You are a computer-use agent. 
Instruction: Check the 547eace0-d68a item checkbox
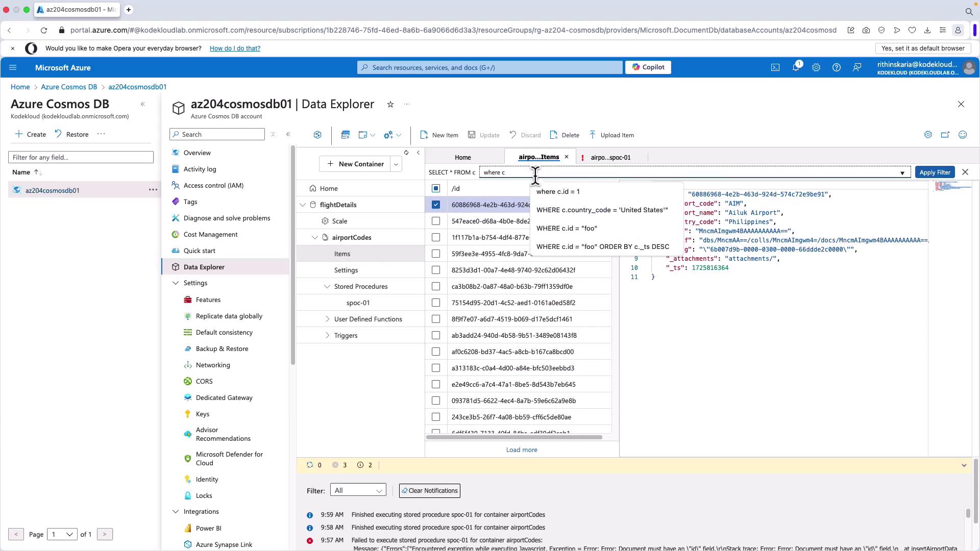pos(436,221)
